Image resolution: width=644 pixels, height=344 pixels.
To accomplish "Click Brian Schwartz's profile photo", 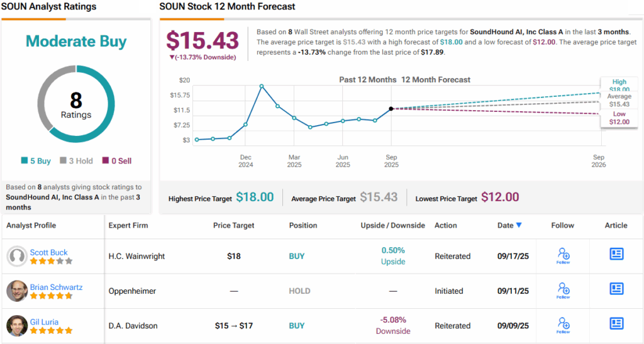I will coord(17,291).
